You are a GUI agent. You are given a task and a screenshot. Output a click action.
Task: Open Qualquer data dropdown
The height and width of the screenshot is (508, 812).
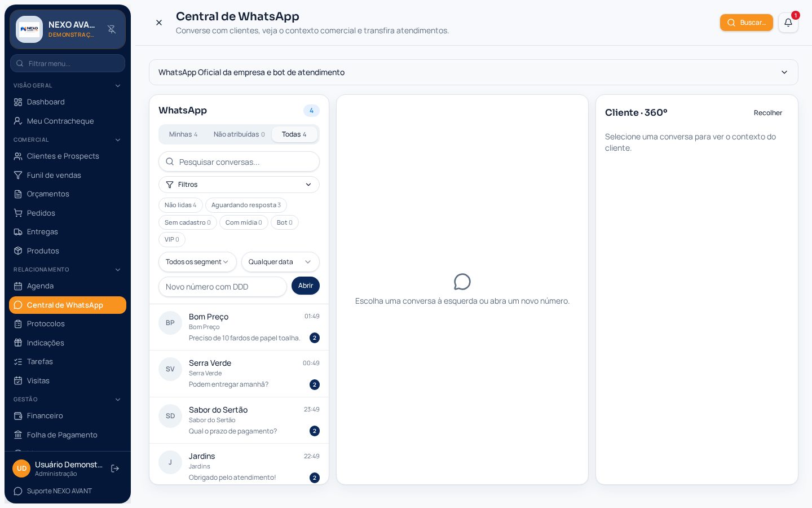280,262
